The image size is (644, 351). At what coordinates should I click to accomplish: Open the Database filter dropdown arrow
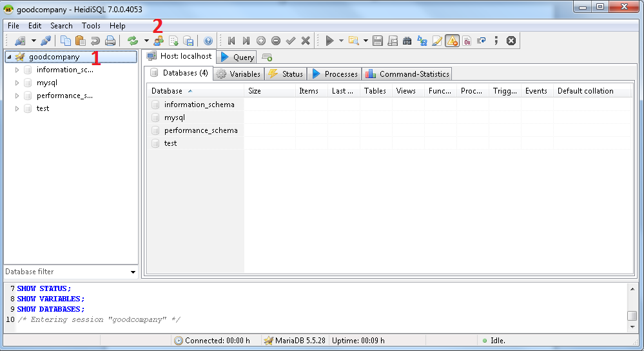click(133, 272)
